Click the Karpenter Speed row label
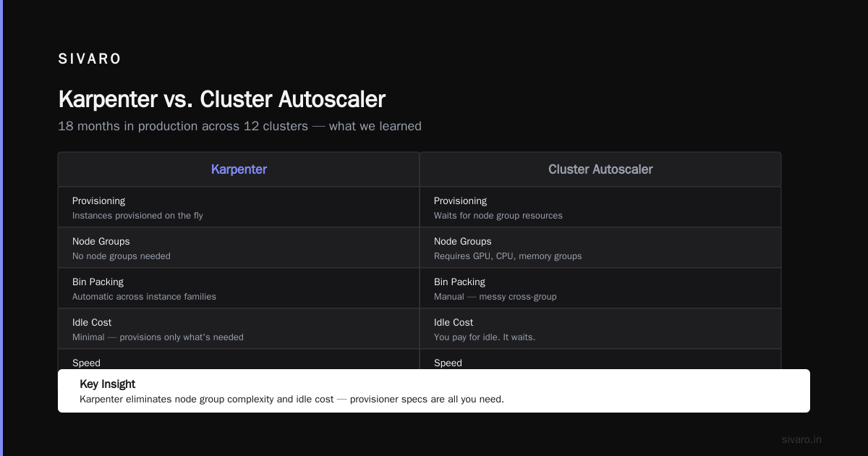 (x=86, y=363)
